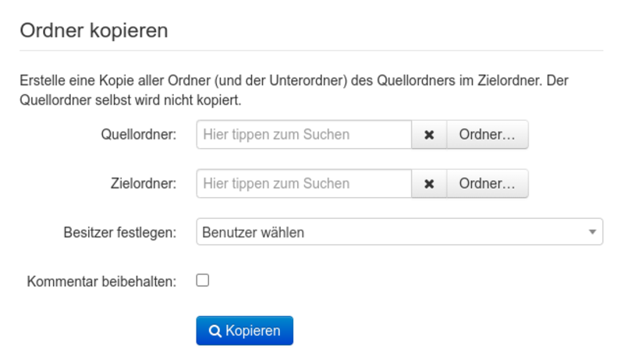Click the Quellordner: field label
Viewport: 624px width, 364px height.
(139, 135)
